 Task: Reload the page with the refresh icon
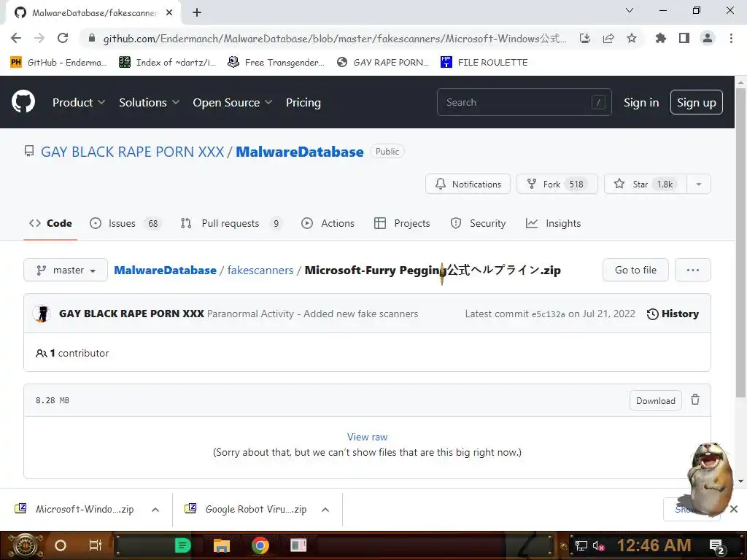coord(63,38)
